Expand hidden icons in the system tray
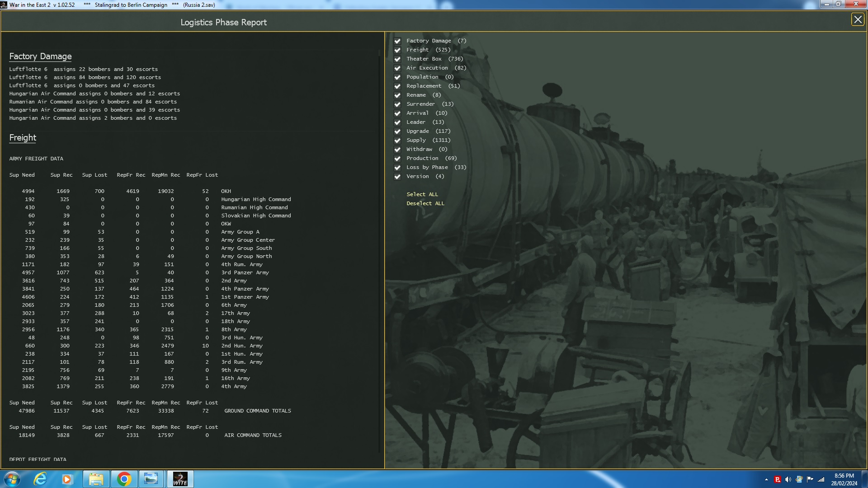The image size is (868, 488). pyautogui.click(x=766, y=479)
